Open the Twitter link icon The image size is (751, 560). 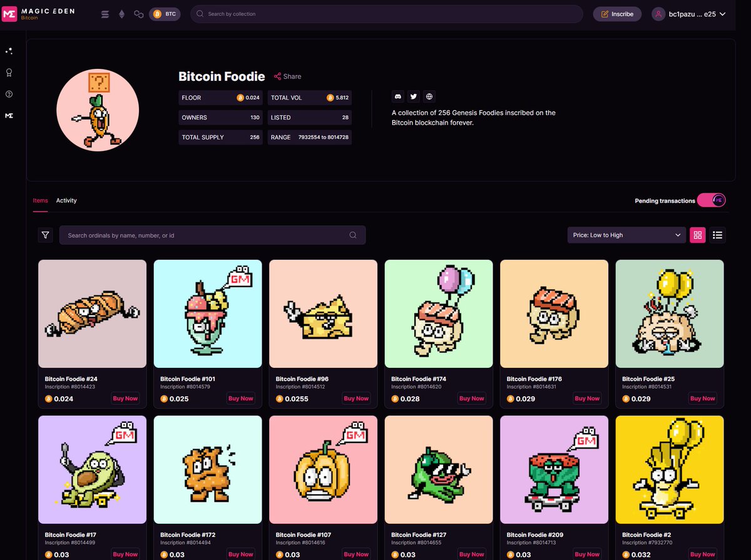click(413, 96)
